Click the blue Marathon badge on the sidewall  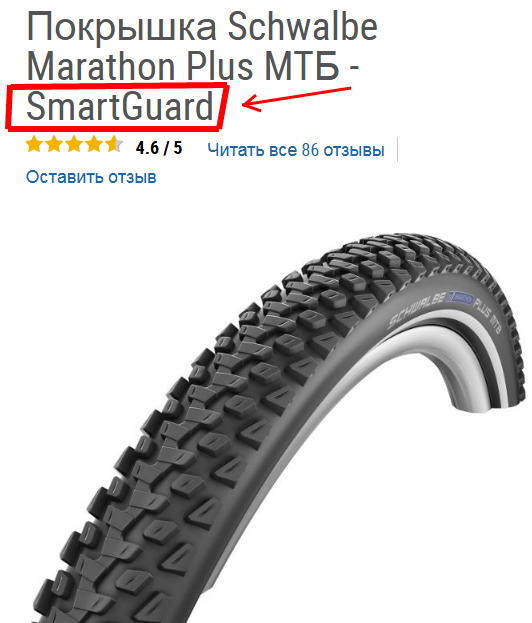coord(460,298)
